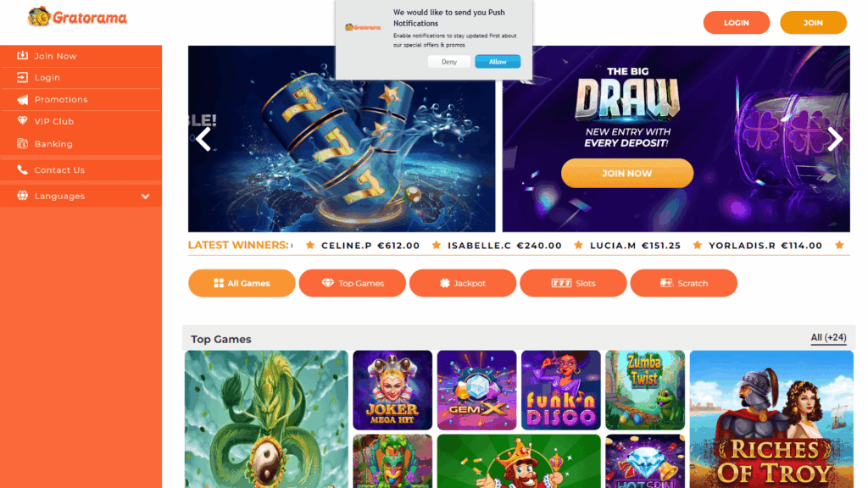Expand the Languages dropdown chevron
This screenshot has width=868, height=488.
tap(145, 197)
